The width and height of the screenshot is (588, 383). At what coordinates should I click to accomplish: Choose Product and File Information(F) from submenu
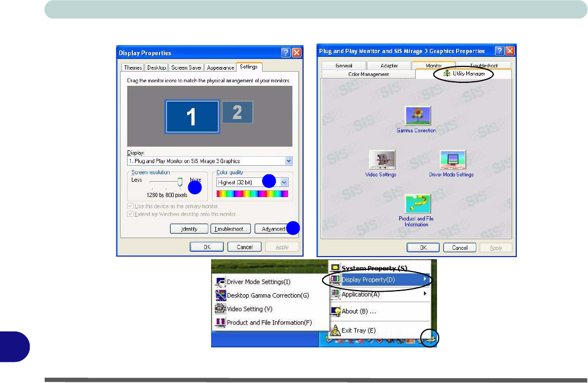[x=270, y=322]
